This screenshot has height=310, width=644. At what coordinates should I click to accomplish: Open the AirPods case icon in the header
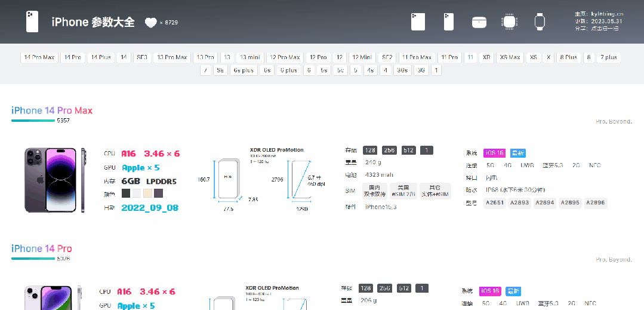(479, 22)
